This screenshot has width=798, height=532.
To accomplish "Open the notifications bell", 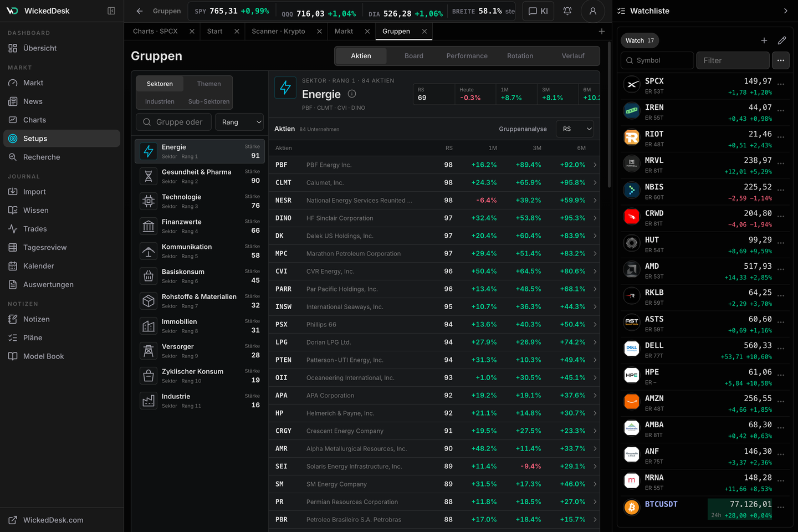I will tap(567, 11).
